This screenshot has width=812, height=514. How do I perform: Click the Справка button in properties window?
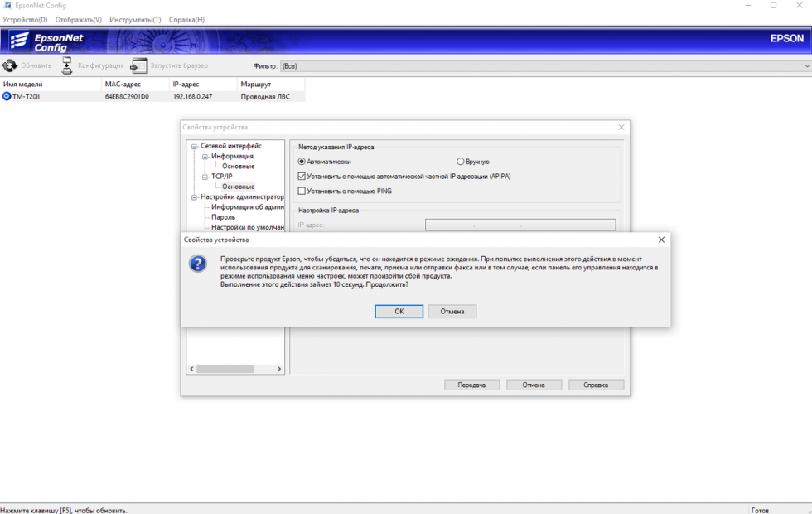pyautogui.click(x=596, y=385)
